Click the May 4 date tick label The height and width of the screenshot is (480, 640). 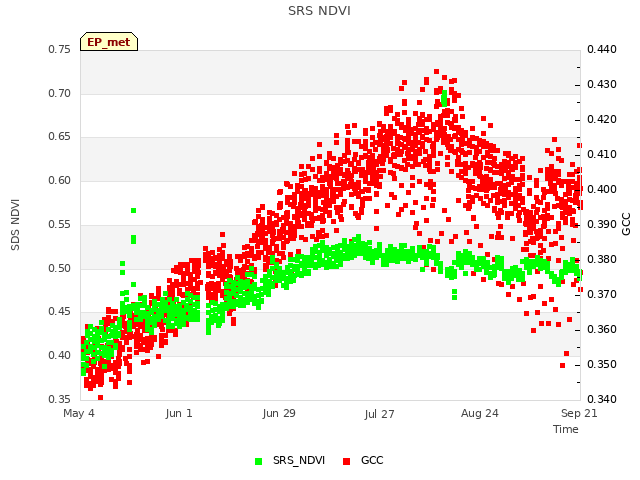(x=79, y=413)
